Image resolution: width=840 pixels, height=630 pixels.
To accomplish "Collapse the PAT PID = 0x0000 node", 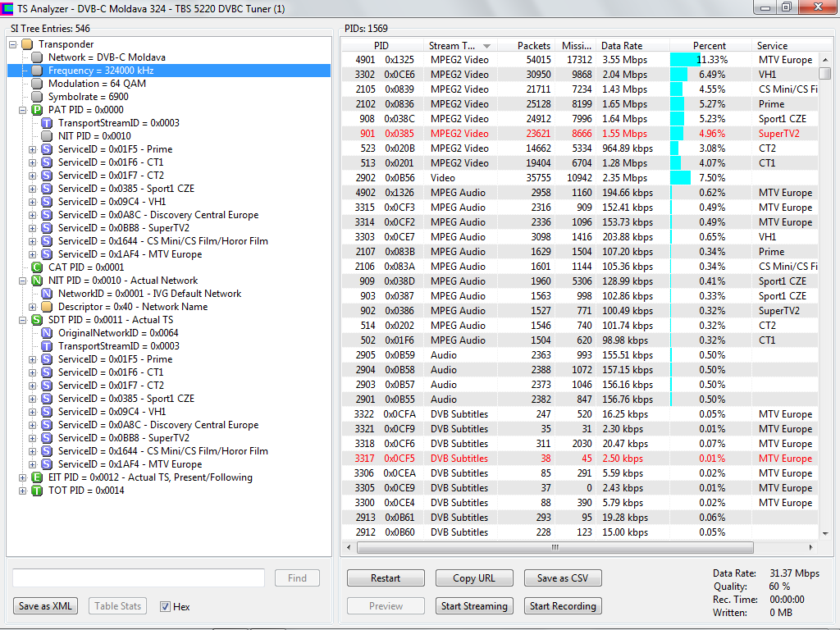I will coord(22,111).
